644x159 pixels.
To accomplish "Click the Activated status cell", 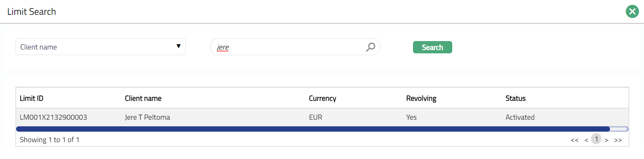I will (x=520, y=118).
